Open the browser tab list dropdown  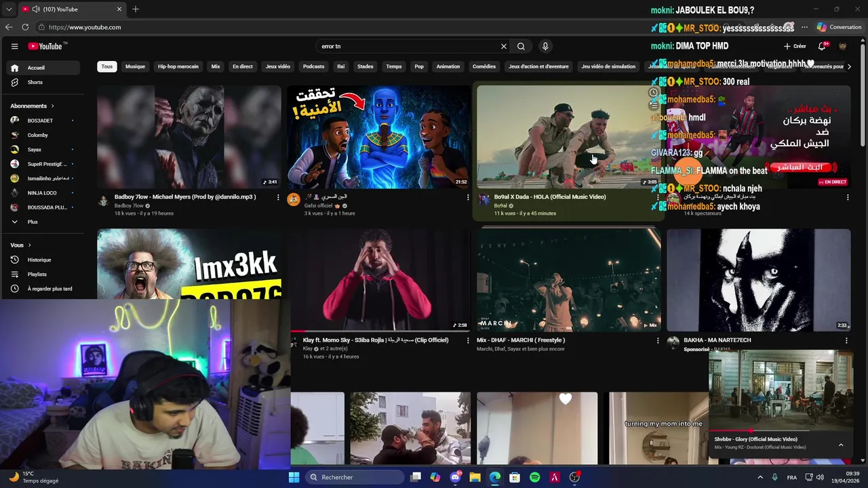(9, 9)
